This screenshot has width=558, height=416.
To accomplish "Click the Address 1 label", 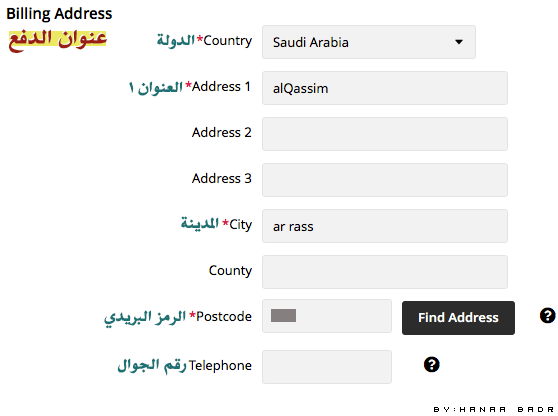I will coord(221,86).
